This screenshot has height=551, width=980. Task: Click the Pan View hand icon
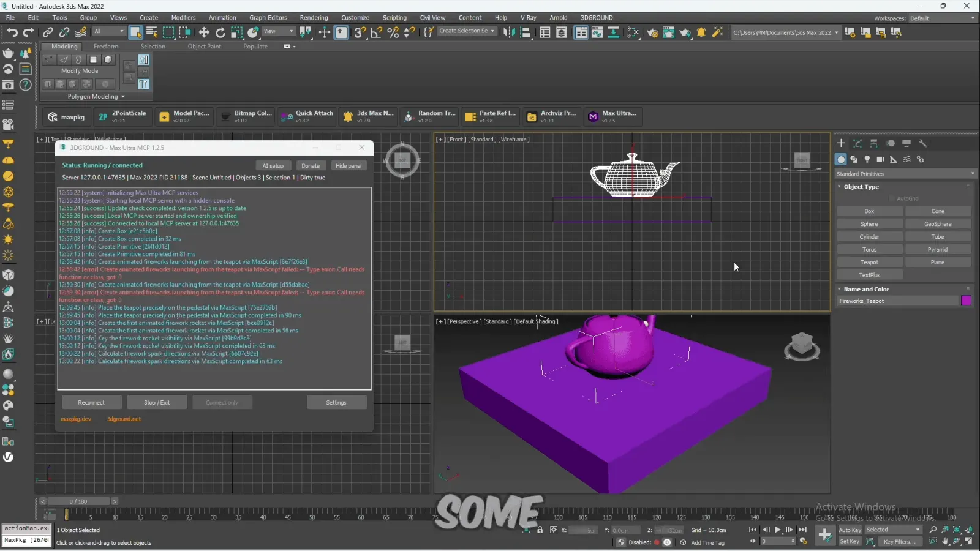pos(946,541)
